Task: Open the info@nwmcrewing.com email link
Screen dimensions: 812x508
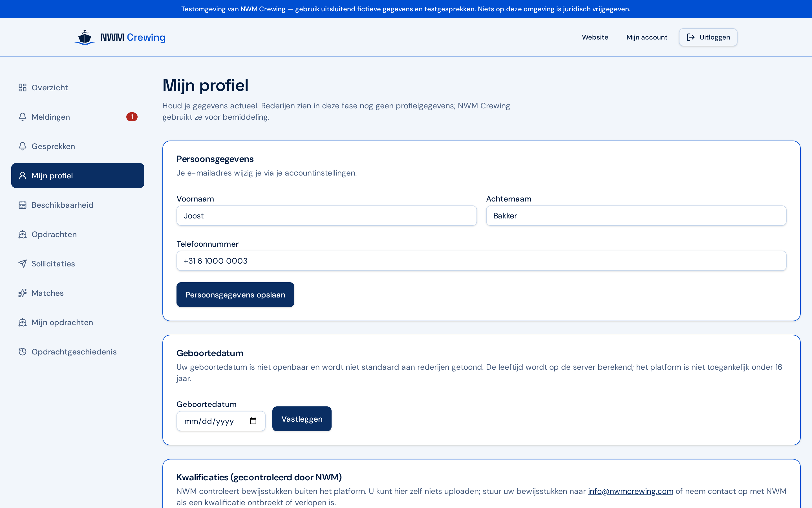Action: pyautogui.click(x=630, y=491)
